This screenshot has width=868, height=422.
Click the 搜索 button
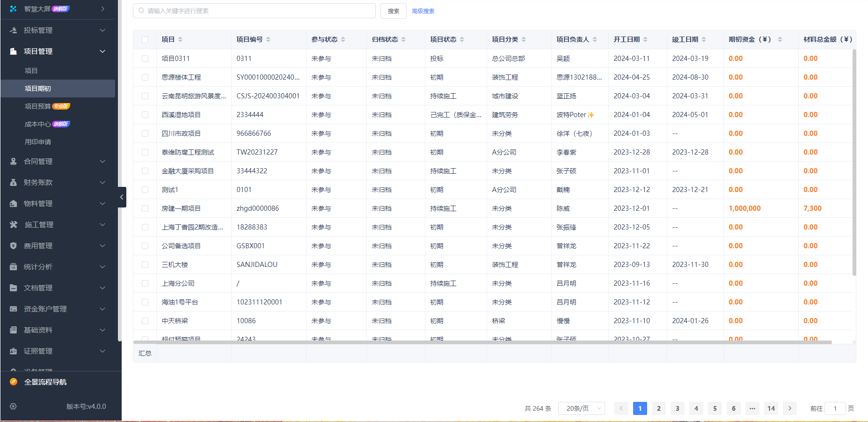pos(393,10)
